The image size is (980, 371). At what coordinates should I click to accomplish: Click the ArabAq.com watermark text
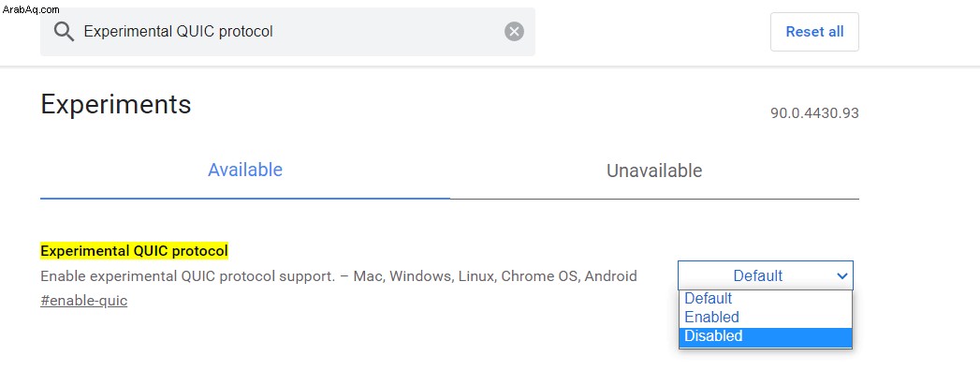tap(31, 9)
